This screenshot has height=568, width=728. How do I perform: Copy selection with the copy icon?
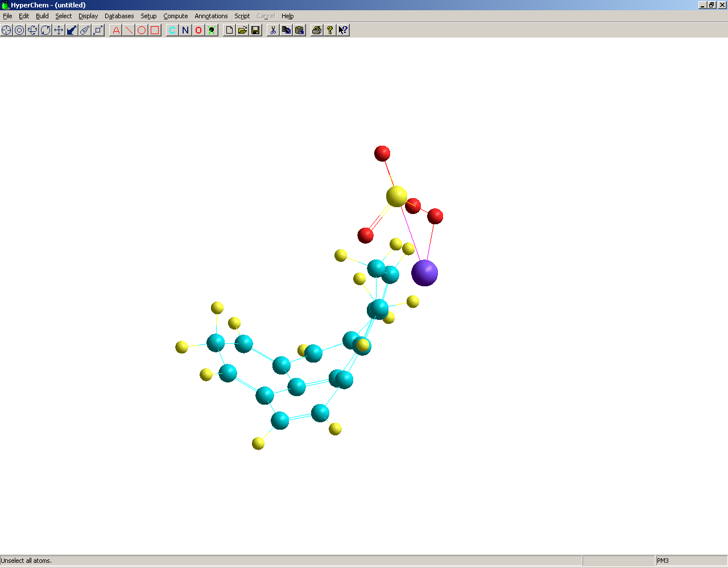pos(286,30)
